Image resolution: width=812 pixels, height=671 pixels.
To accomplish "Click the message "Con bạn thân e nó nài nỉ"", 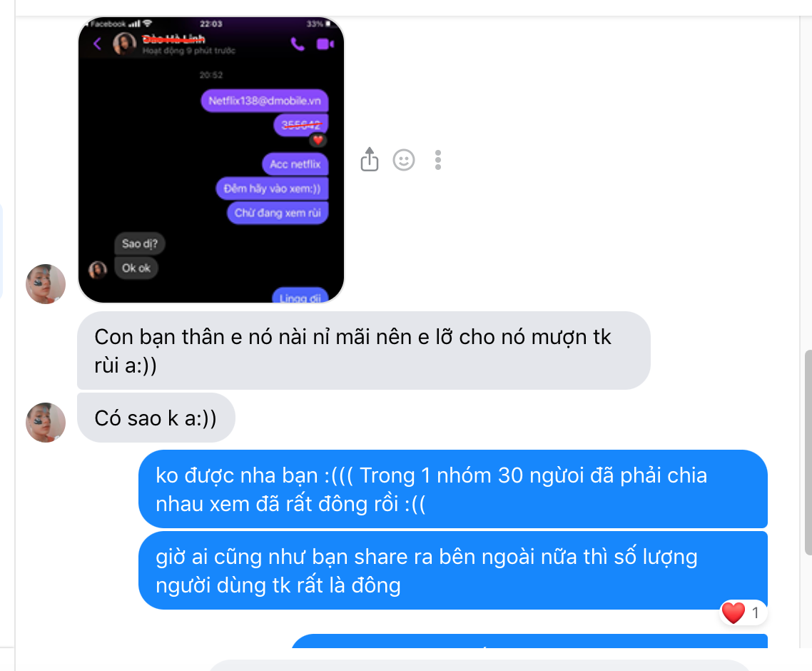I will tap(363, 350).
